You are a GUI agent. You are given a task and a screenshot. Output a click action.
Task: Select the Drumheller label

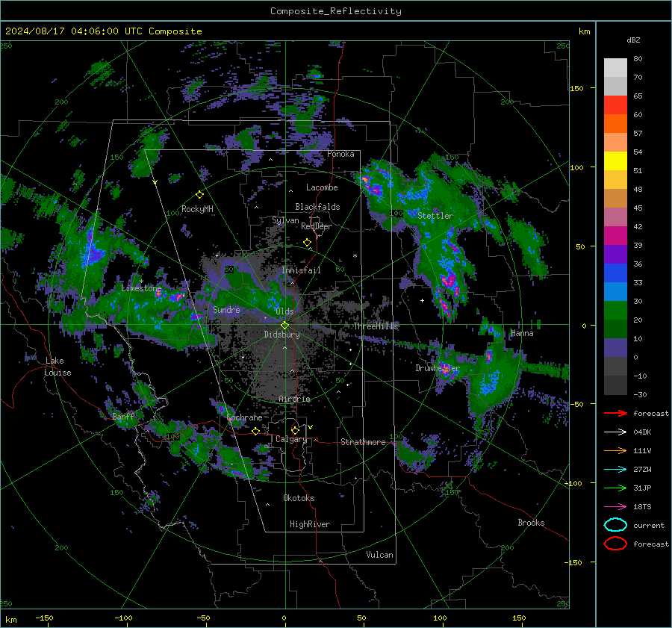[x=438, y=368]
